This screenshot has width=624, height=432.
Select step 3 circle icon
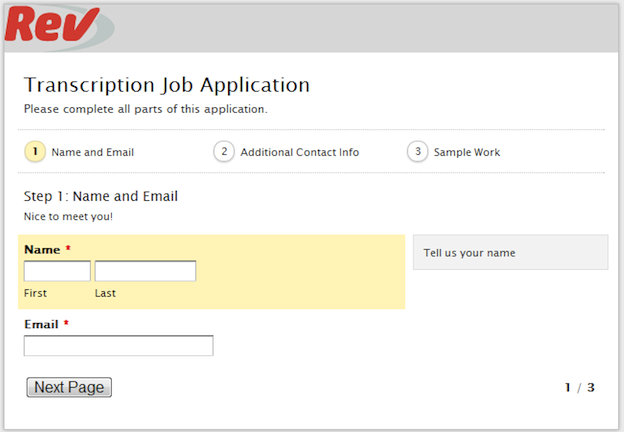(417, 152)
